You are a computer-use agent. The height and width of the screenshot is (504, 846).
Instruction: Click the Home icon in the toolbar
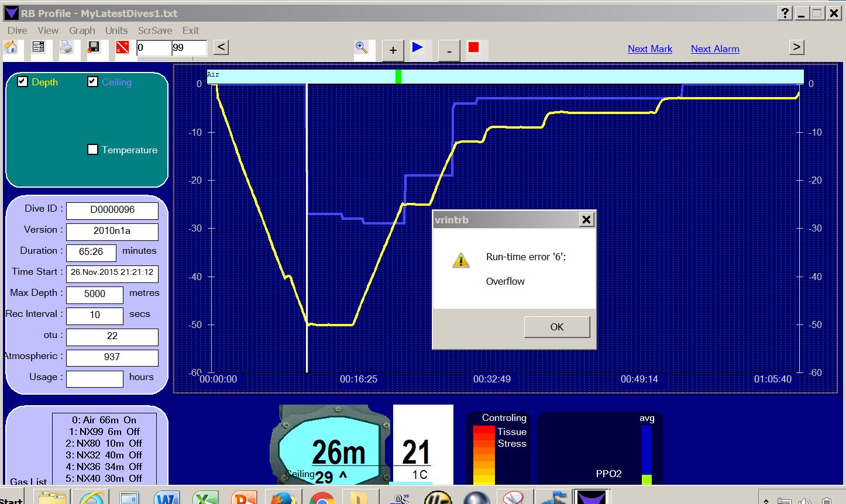click(x=11, y=48)
